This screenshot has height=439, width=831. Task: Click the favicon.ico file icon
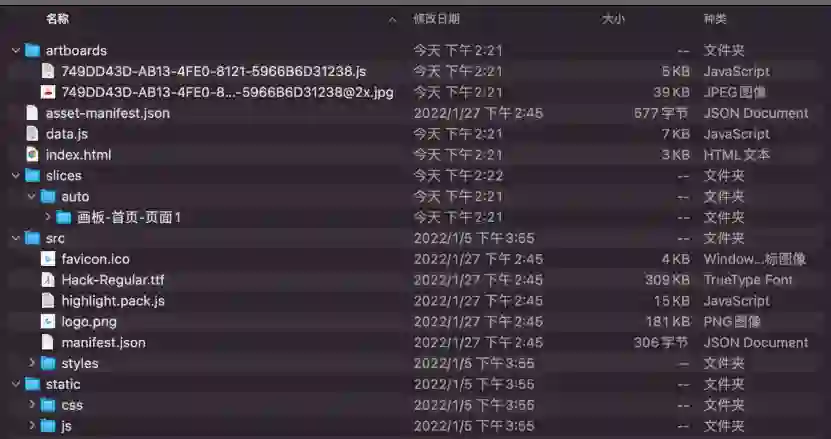pos(48,259)
